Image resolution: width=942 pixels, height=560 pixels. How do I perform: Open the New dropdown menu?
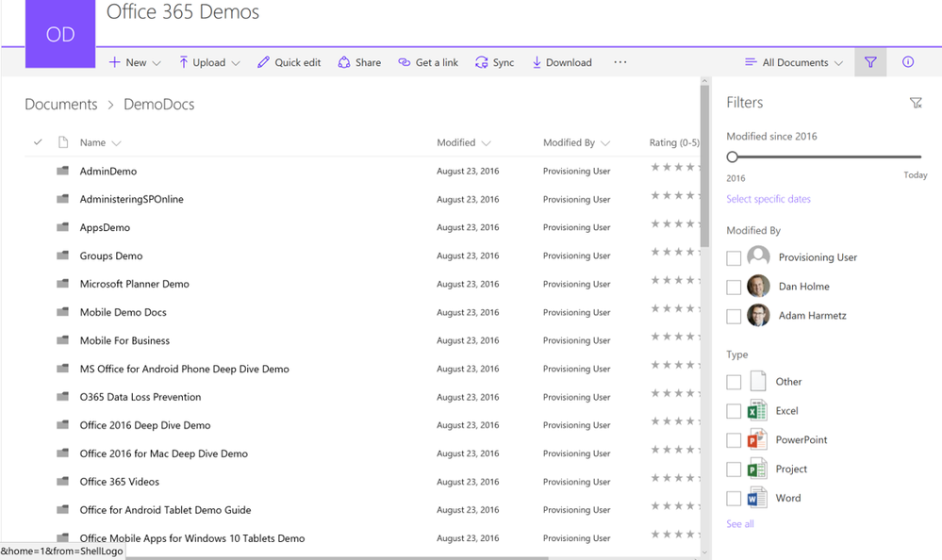(x=135, y=62)
